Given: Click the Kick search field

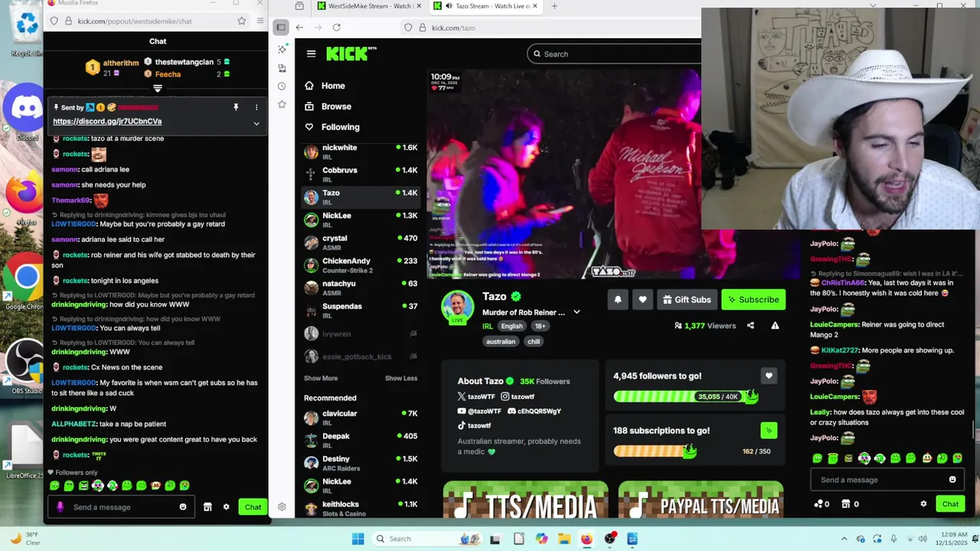Looking at the screenshot, I should [x=614, y=54].
